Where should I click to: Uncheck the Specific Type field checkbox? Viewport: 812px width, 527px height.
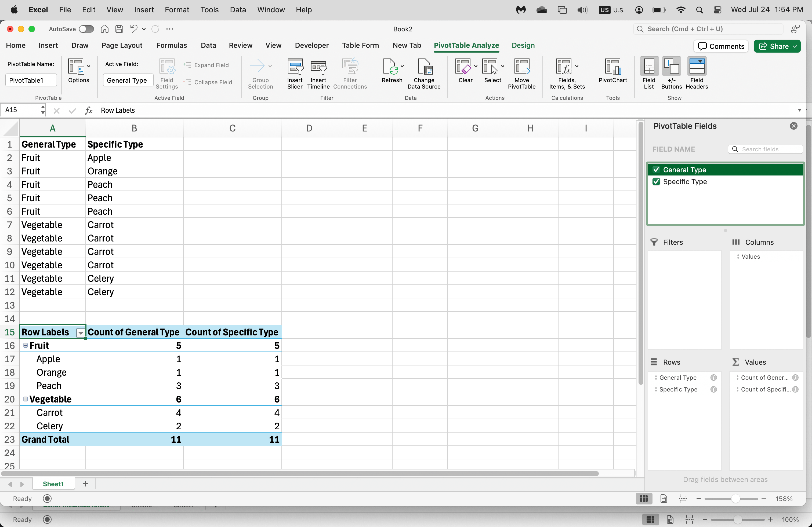pos(656,182)
